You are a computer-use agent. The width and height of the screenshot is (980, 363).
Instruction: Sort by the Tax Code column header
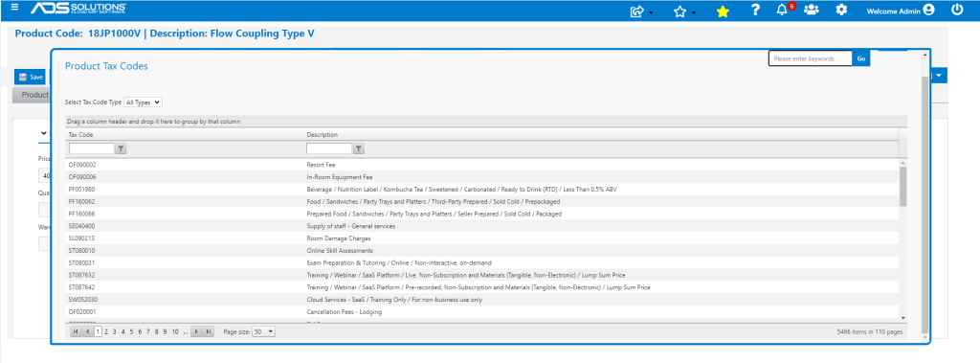tap(81, 134)
